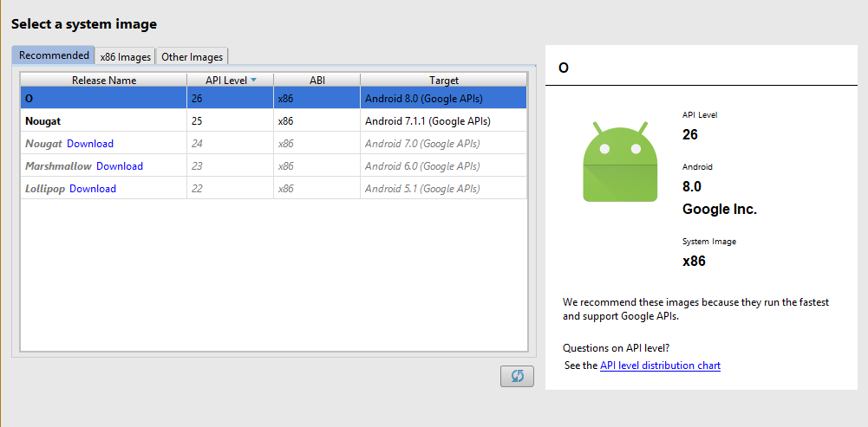Click the Android 7.0 (Google APIs) target
868x427 pixels.
(x=422, y=144)
